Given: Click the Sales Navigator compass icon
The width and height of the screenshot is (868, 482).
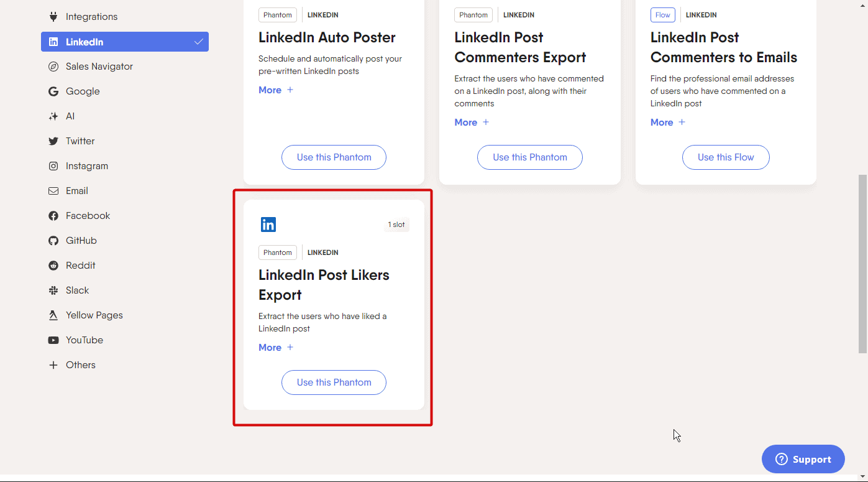Looking at the screenshot, I should (53, 67).
